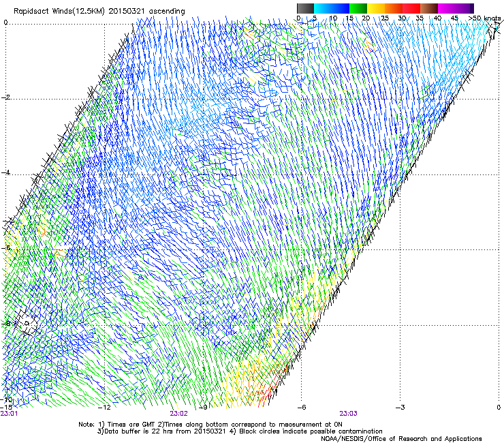Image resolution: width=504 pixels, height=443 pixels.
Task: Select the legend label '45'
Action: [x=454, y=18]
